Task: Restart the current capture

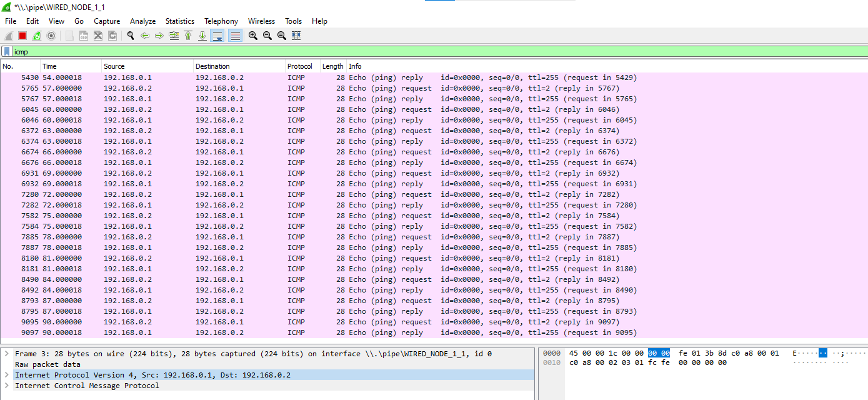Action: point(37,36)
